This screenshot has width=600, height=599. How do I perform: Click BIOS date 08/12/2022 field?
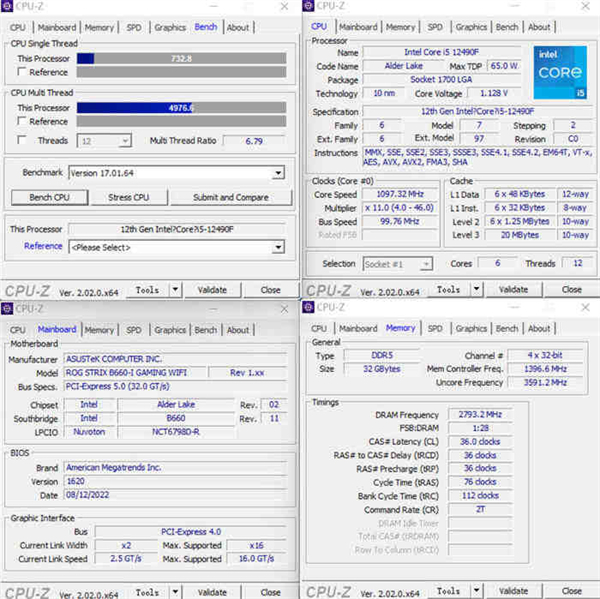pos(175,495)
